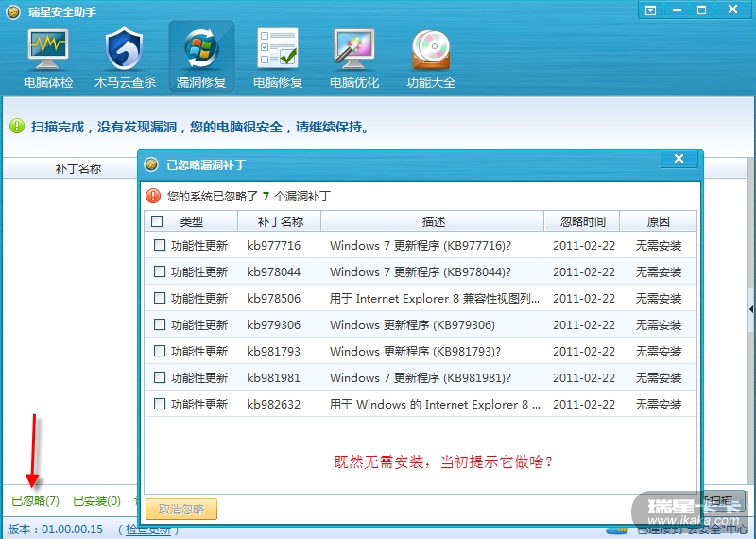Click the 2011-02-22 date in kb981793 row

click(x=584, y=351)
